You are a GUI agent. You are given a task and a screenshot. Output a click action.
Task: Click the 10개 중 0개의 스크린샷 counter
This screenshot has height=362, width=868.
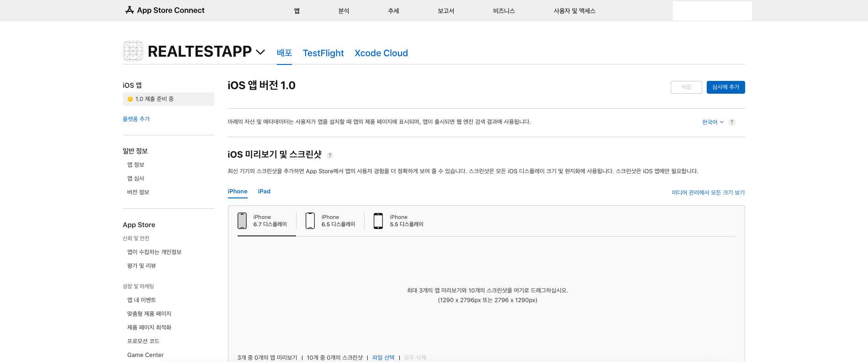tap(335, 357)
